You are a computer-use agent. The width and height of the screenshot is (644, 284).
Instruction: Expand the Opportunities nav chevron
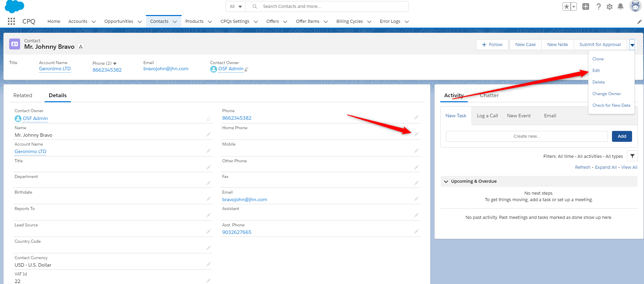pos(140,21)
